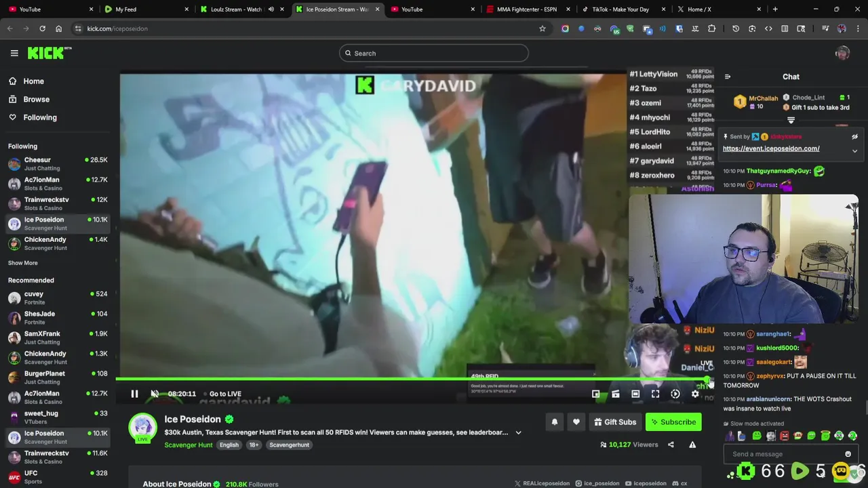Enter fullscreen mode on the video

tap(655, 394)
